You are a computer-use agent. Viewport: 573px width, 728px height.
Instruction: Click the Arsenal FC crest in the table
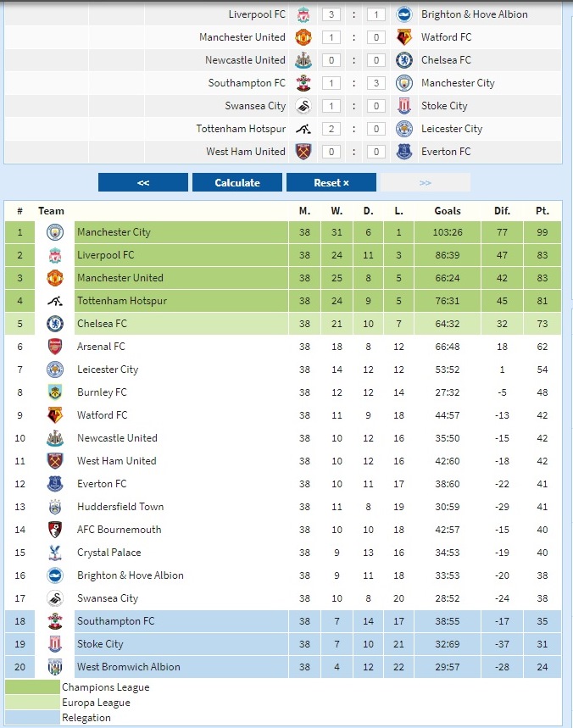point(55,347)
